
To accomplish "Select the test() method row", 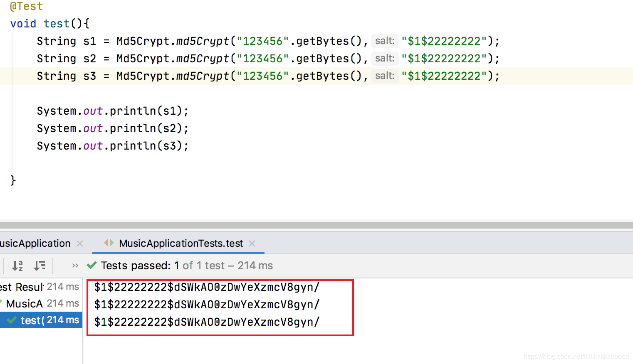I will [x=41, y=320].
